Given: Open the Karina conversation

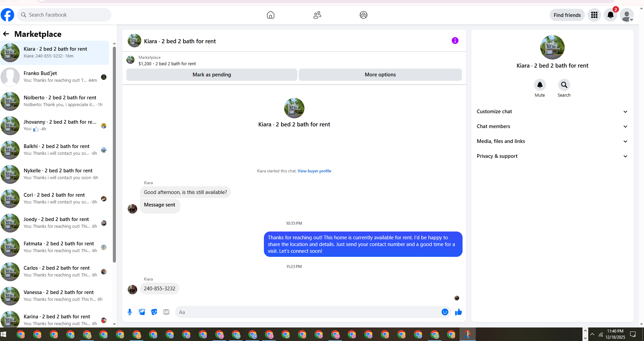Looking at the screenshot, I should coord(55,318).
